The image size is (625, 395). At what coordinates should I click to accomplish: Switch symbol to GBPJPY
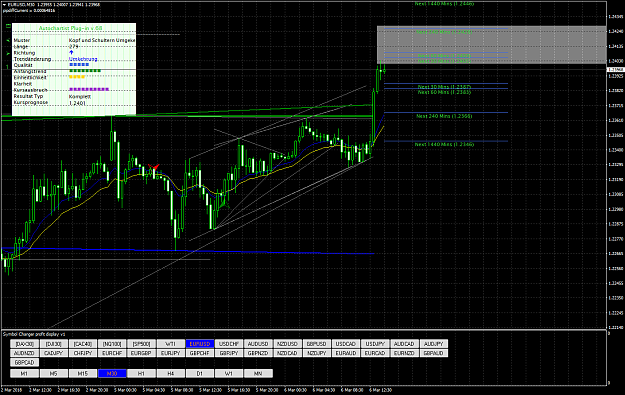tap(229, 353)
